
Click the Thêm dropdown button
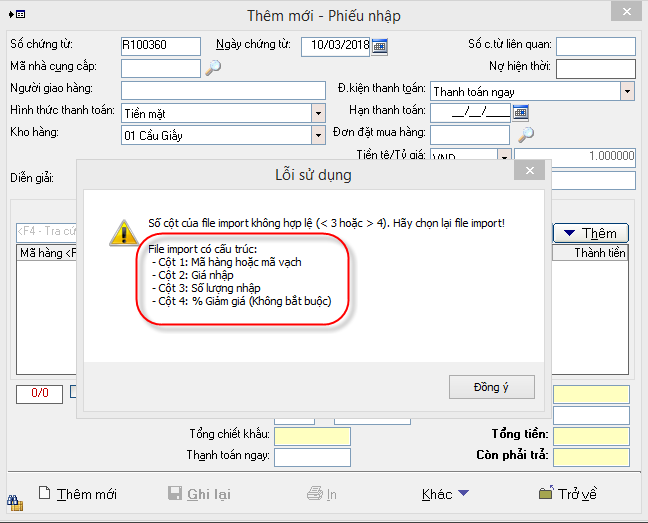point(590,233)
